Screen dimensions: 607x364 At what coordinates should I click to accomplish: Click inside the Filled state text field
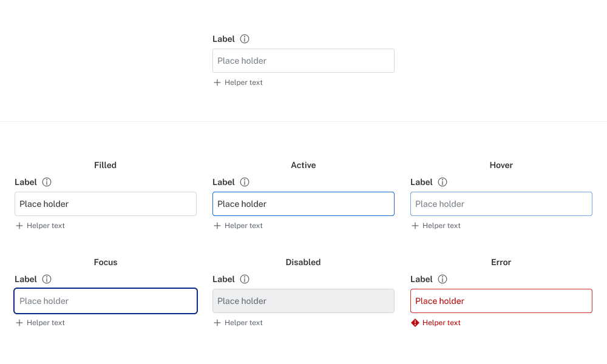[106, 204]
